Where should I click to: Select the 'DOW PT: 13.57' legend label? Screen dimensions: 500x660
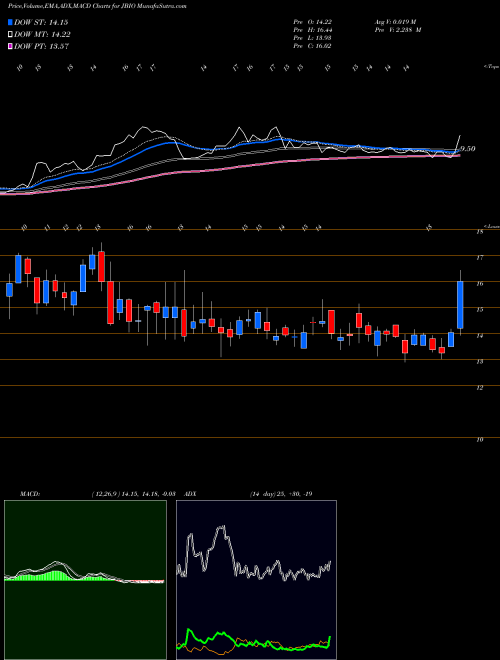click(42, 46)
